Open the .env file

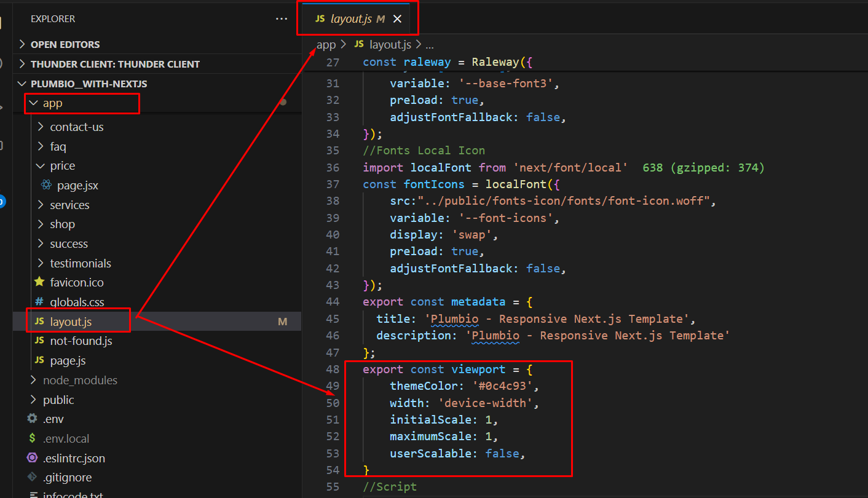[53, 419]
